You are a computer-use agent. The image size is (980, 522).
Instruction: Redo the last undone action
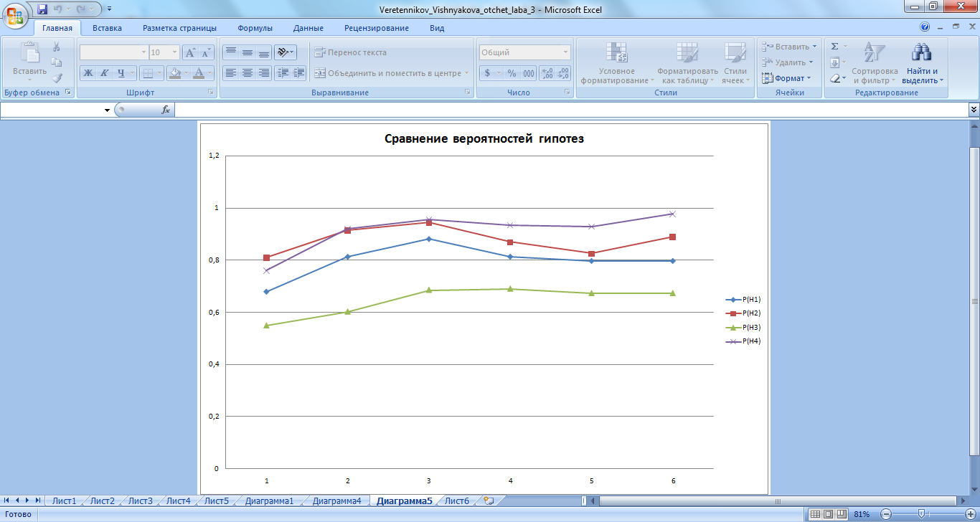click(x=81, y=9)
